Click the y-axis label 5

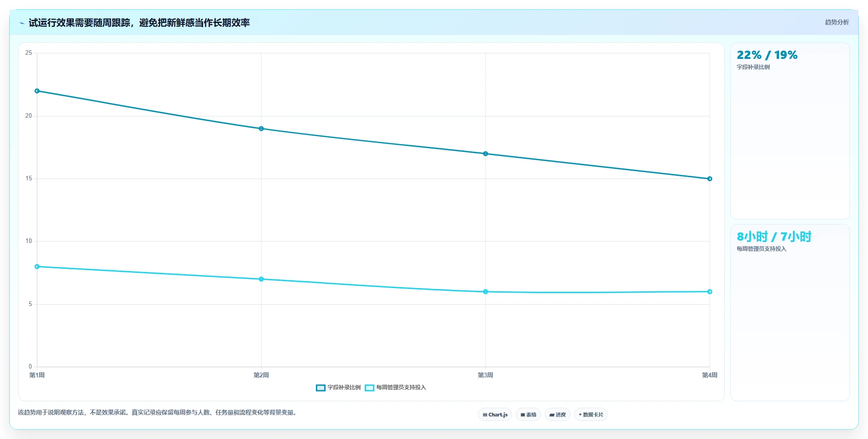coord(30,304)
